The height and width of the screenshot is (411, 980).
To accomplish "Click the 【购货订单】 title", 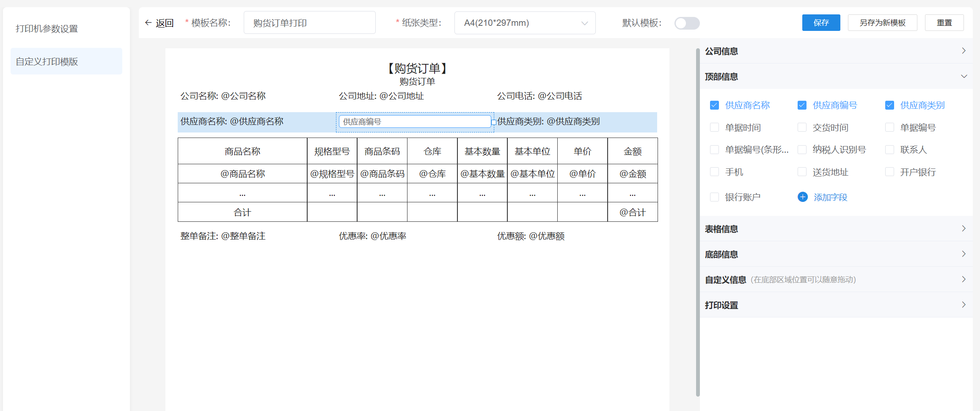I will coord(417,68).
